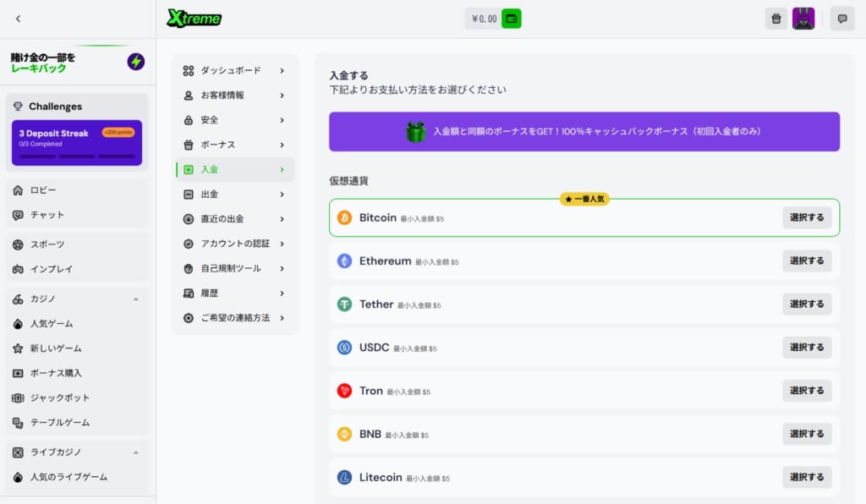Click the 直近の出金 icon
Viewport: 866px width, 504px height.
(189, 219)
